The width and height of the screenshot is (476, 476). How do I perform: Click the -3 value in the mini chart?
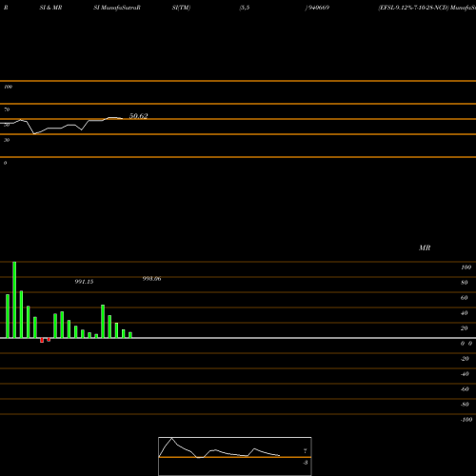pyautogui.click(x=305, y=463)
